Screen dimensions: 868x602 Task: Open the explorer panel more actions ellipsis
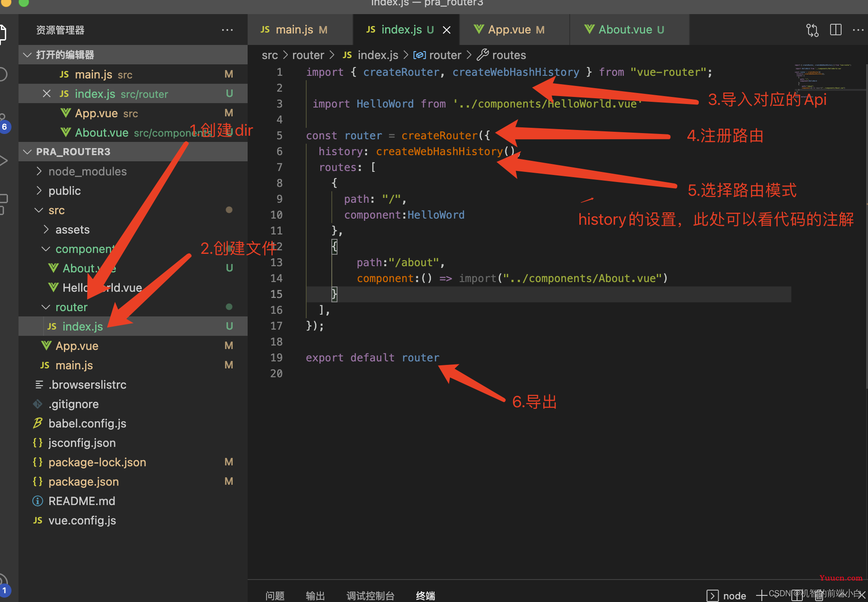[227, 30]
